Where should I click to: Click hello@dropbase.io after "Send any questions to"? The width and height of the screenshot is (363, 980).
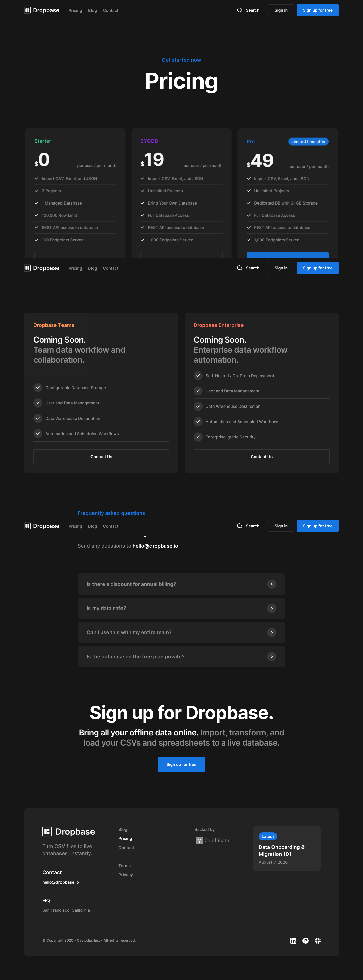155,546
